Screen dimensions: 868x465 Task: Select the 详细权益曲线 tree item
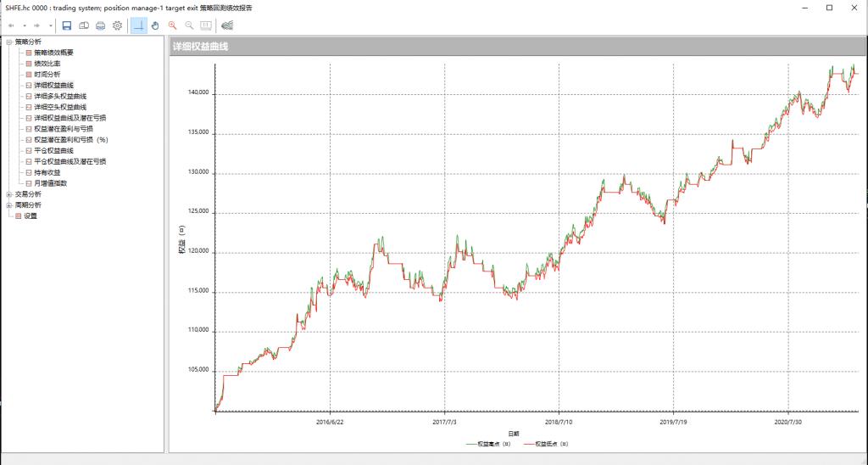pos(53,86)
